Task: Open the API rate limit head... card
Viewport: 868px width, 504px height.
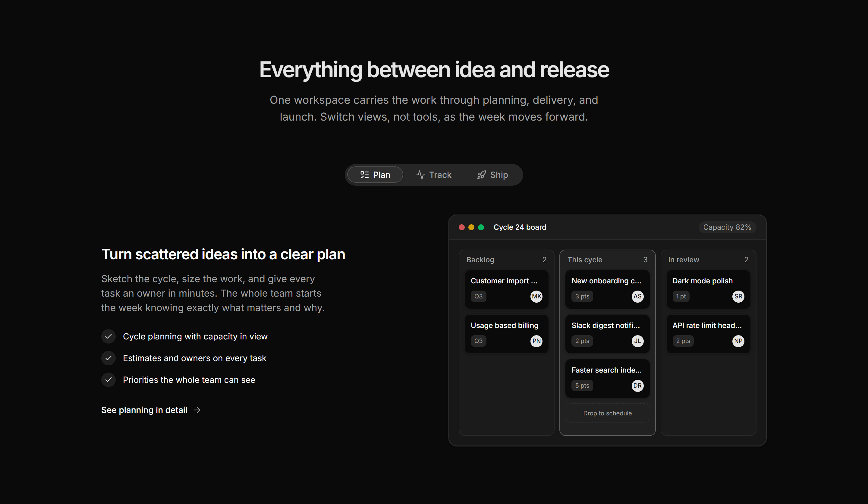Action: (708, 333)
